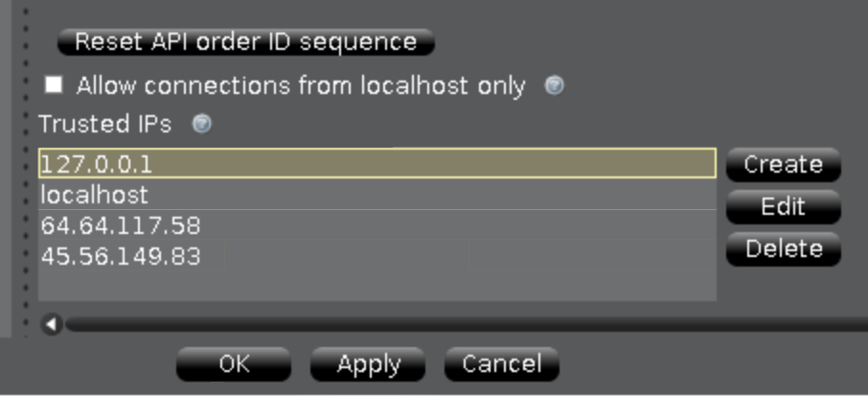Click the help icon next to Trusted IPs

201,124
